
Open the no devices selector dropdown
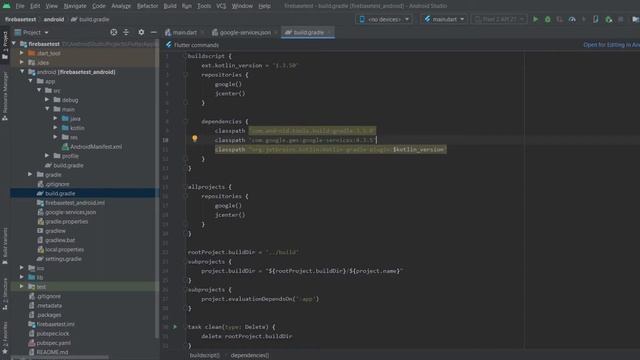click(x=384, y=19)
